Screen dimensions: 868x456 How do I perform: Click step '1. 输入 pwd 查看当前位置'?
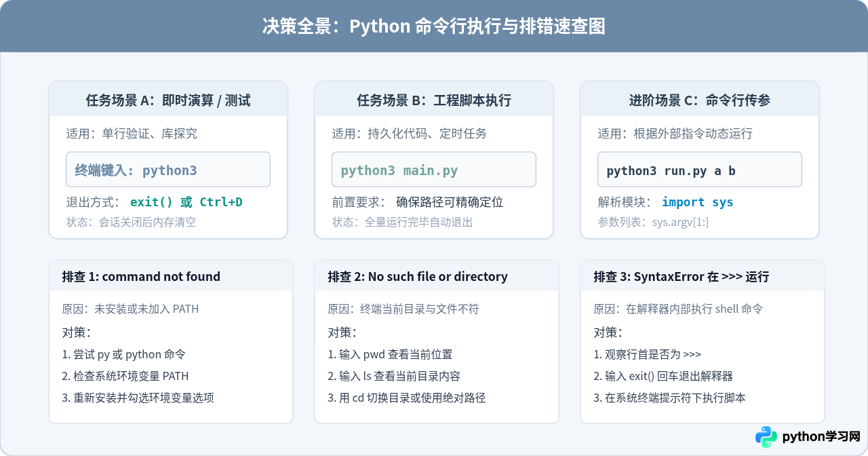coord(390,354)
